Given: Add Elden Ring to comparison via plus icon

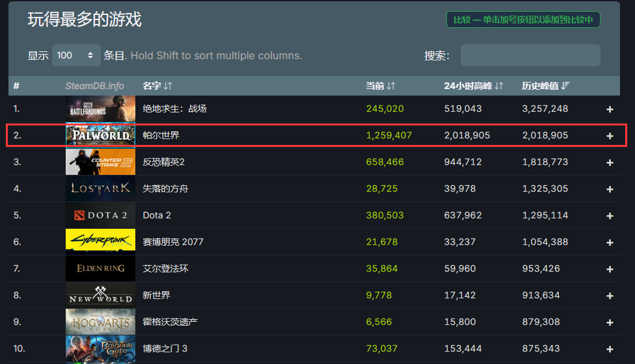Looking at the screenshot, I should point(610,269).
